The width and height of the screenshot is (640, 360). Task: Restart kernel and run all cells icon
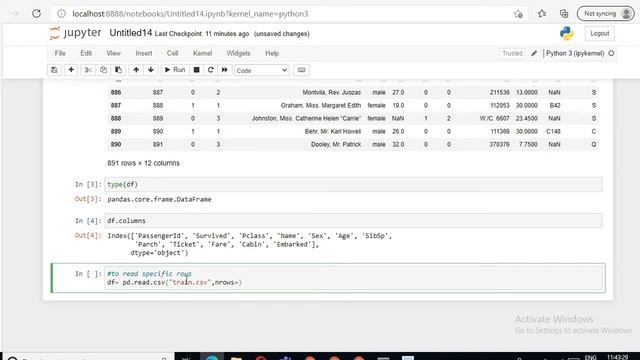(x=224, y=70)
